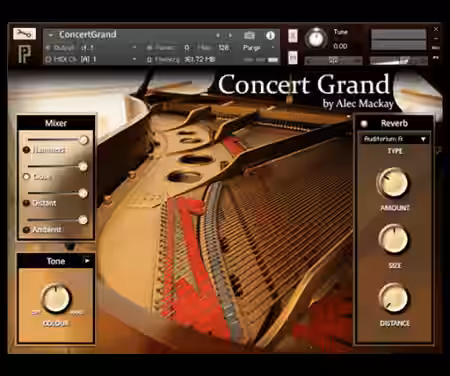The height and width of the screenshot is (376, 450).
Task: Click the Distant mic volume slider
Action: click(x=58, y=193)
